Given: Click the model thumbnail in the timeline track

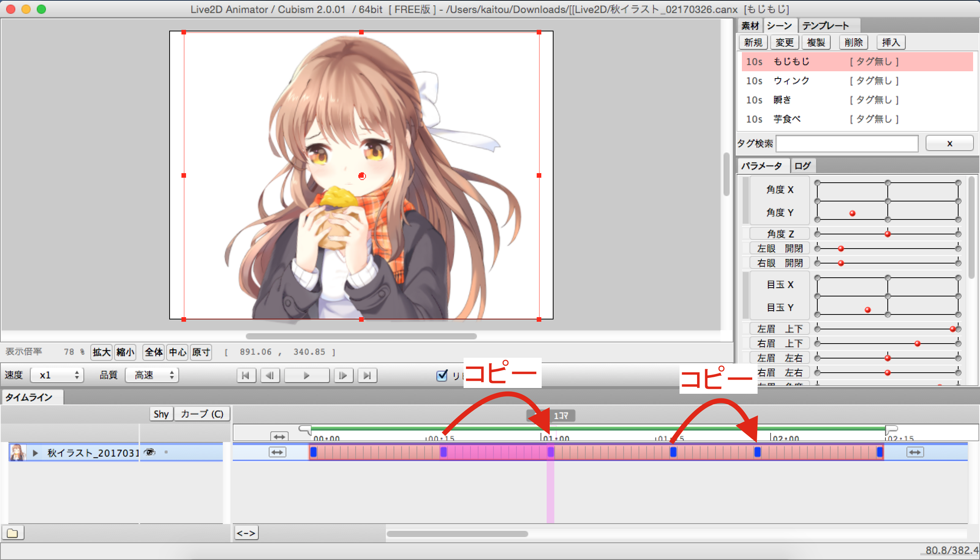Looking at the screenshot, I should click(x=18, y=452).
